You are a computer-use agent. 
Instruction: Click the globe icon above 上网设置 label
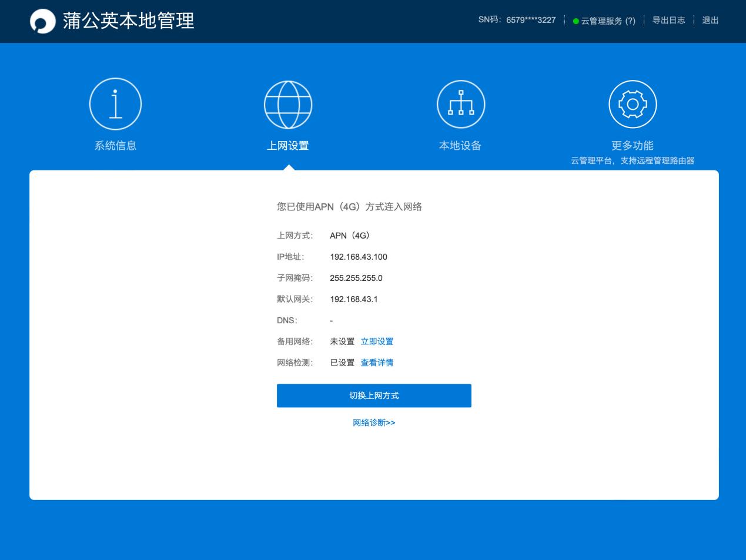(x=287, y=104)
